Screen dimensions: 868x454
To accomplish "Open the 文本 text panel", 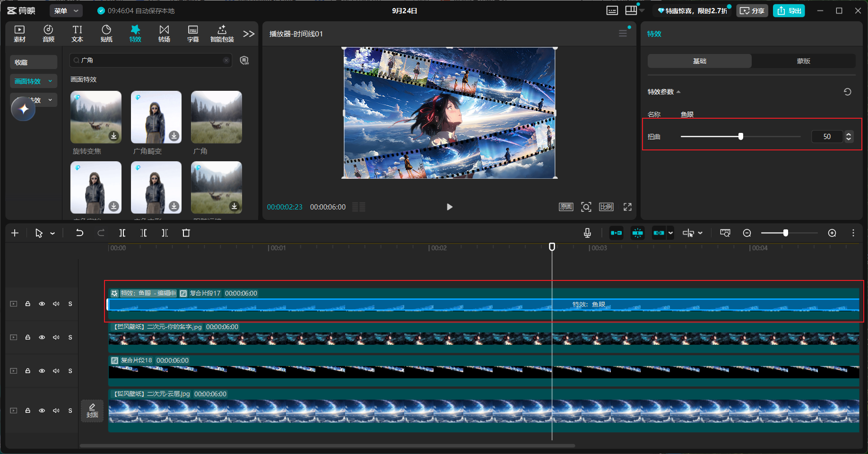I will pos(77,34).
